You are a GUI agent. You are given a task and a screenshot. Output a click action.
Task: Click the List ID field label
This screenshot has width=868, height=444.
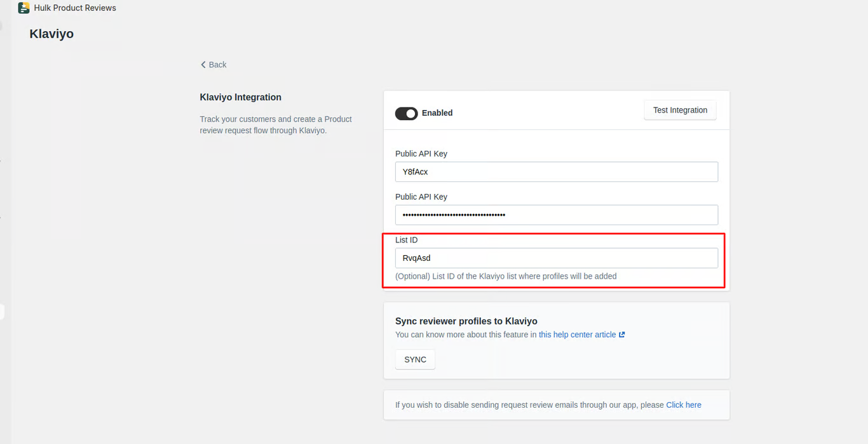pos(406,240)
